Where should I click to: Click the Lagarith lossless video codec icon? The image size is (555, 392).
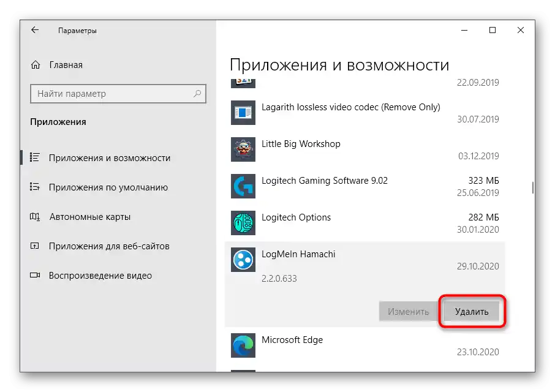click(243, 113)
